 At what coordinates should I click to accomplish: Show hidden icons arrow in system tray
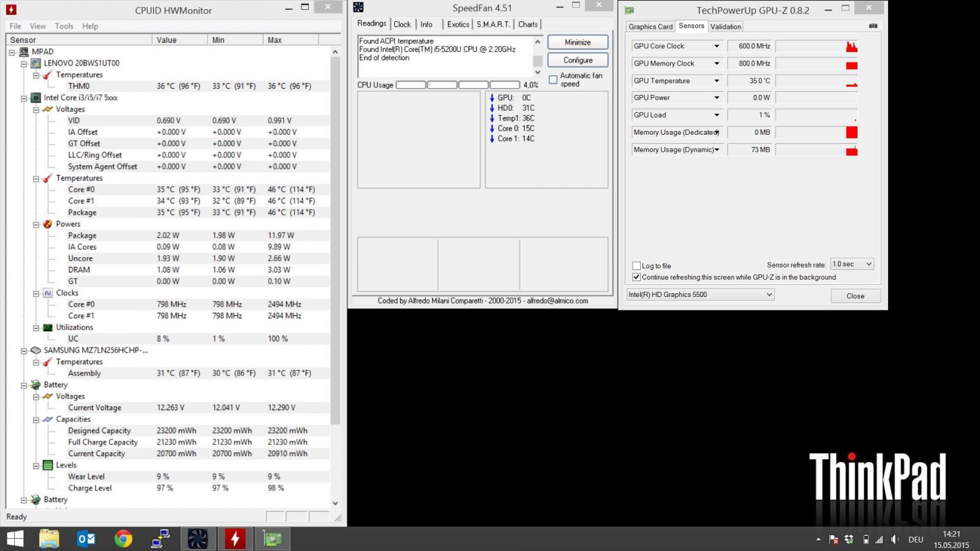point(818,539)
